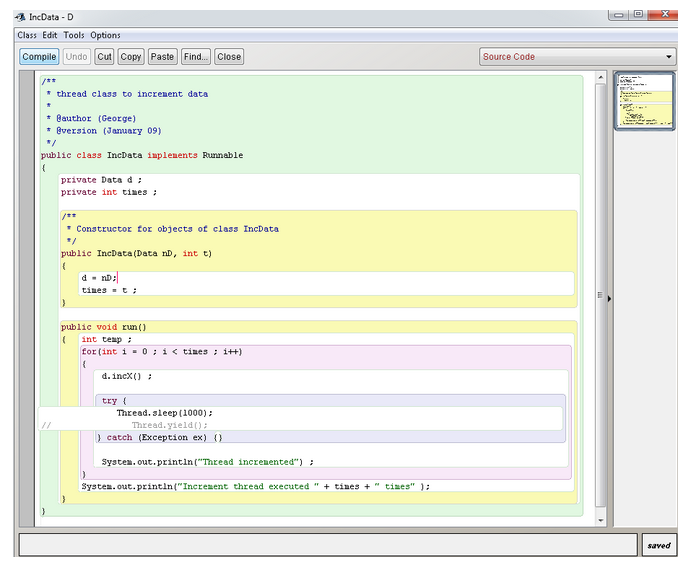Click the Compile button
The image size is (695, 567).
[39, 57]
